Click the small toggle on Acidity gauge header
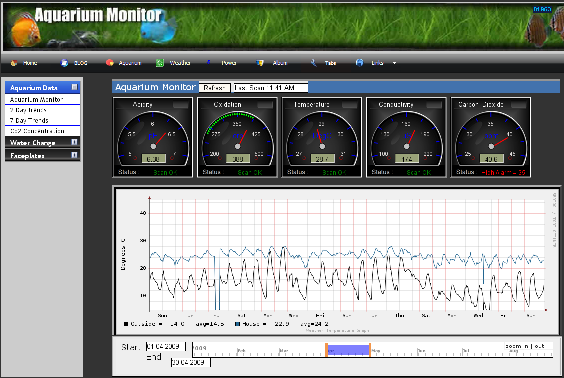 point(181,105)
